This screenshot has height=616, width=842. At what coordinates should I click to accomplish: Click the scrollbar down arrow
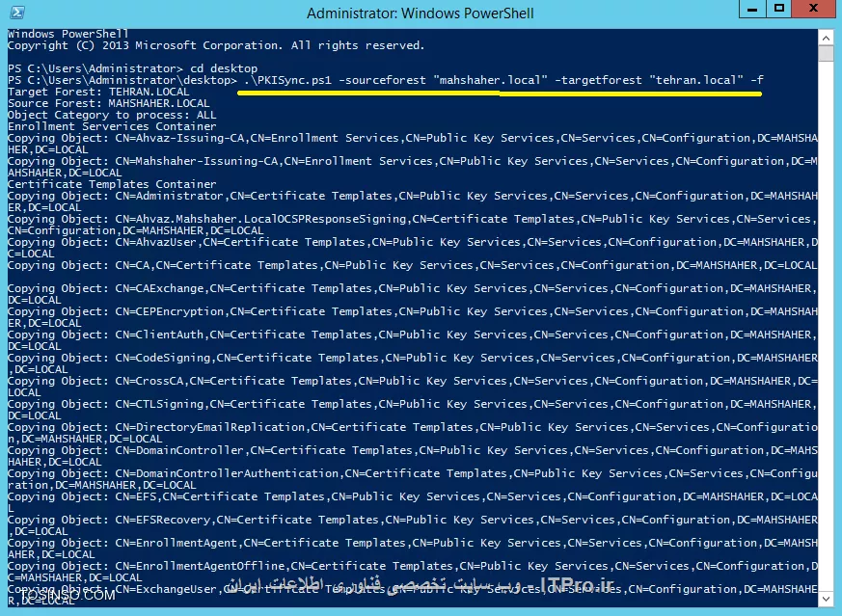[x=826, y=598]
